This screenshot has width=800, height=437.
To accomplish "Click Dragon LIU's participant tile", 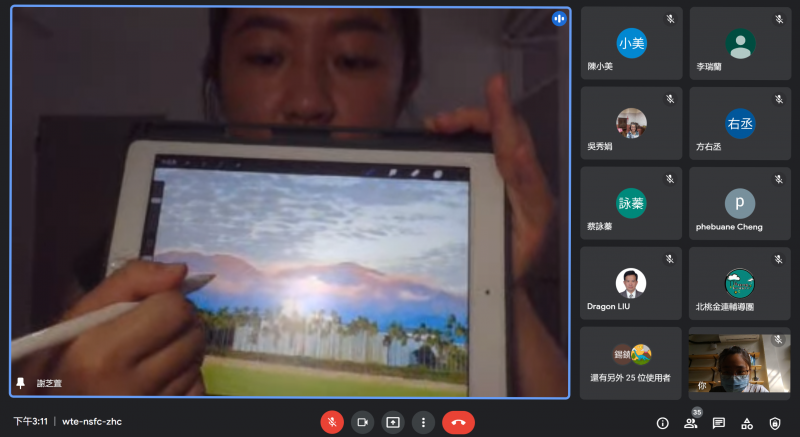I will pyautogui.click(x=631, y=283).
